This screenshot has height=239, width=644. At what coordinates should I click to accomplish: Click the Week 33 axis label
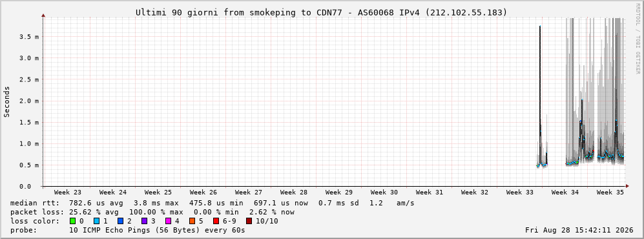click(519, 192)
